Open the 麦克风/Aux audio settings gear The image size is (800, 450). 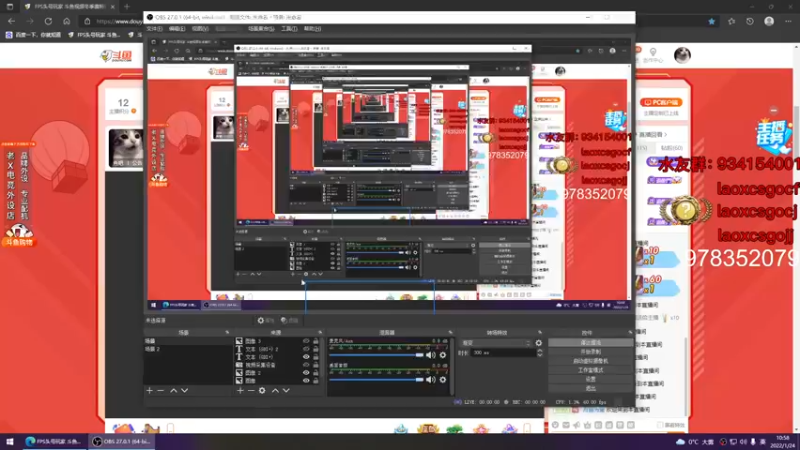point(443,355)
